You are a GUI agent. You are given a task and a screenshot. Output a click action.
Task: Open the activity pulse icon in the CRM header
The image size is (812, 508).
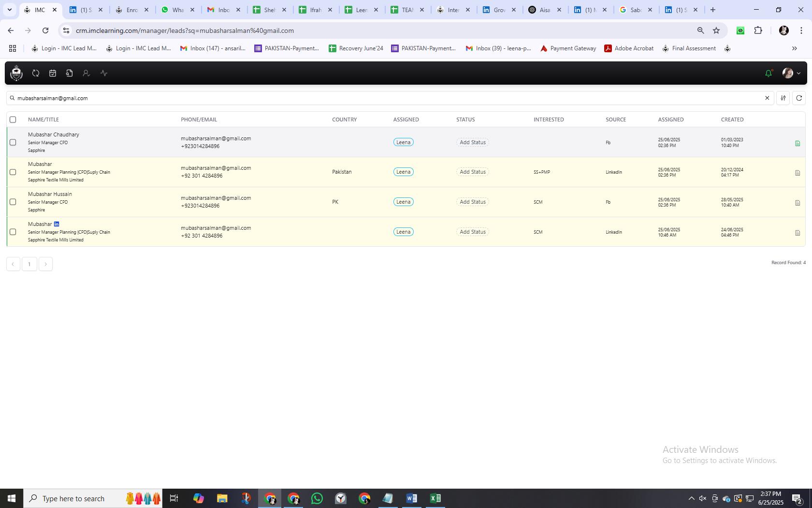(104, 73)
